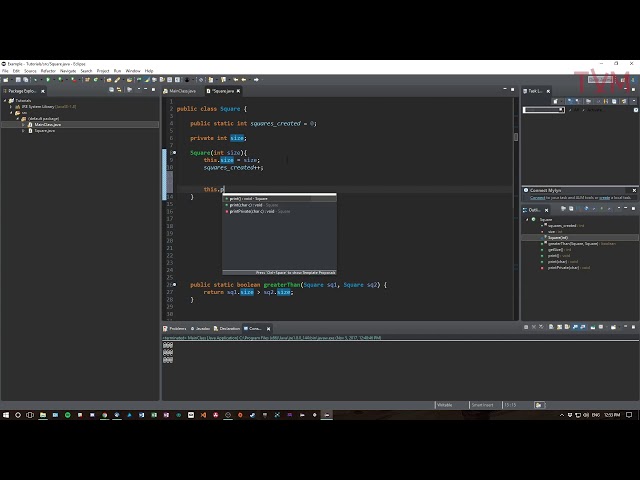Collapse the Square class in Outline
Screen dimensions: 640x480
527,220
